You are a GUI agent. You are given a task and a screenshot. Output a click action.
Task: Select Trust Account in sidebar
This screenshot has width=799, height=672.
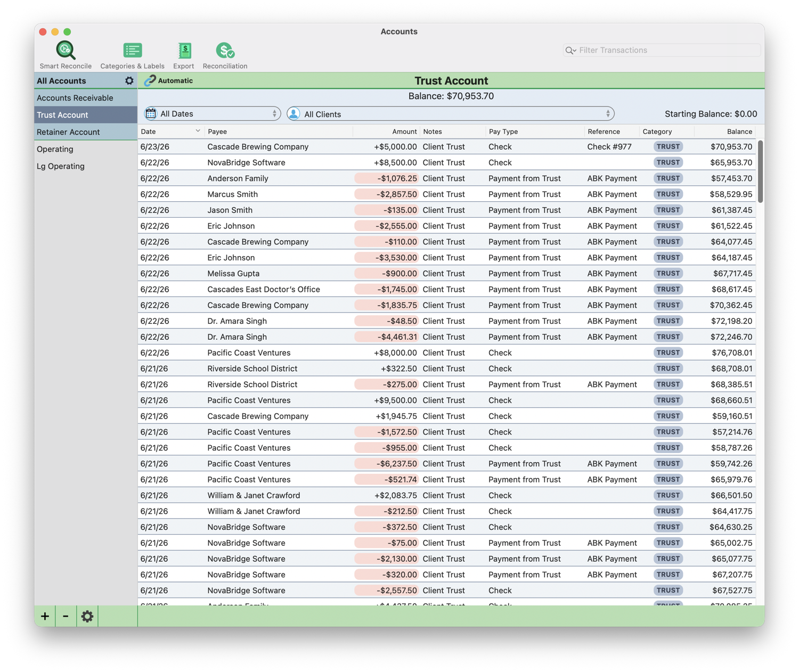(86, 115)
